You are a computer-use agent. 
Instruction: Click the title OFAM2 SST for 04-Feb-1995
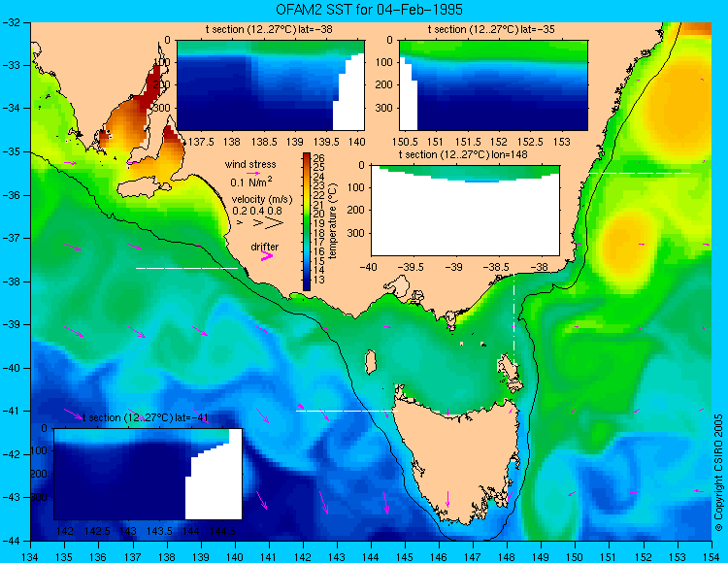click(x=369, y=9)
